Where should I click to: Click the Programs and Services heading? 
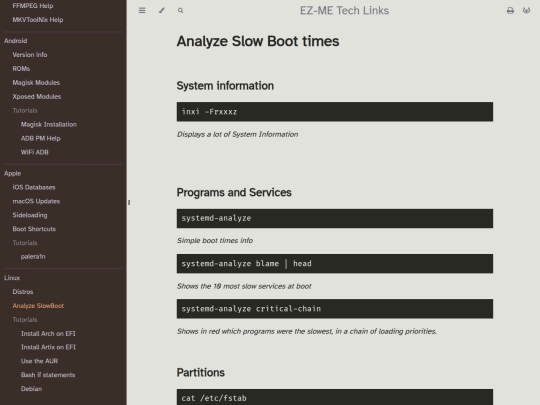point(234,192)
